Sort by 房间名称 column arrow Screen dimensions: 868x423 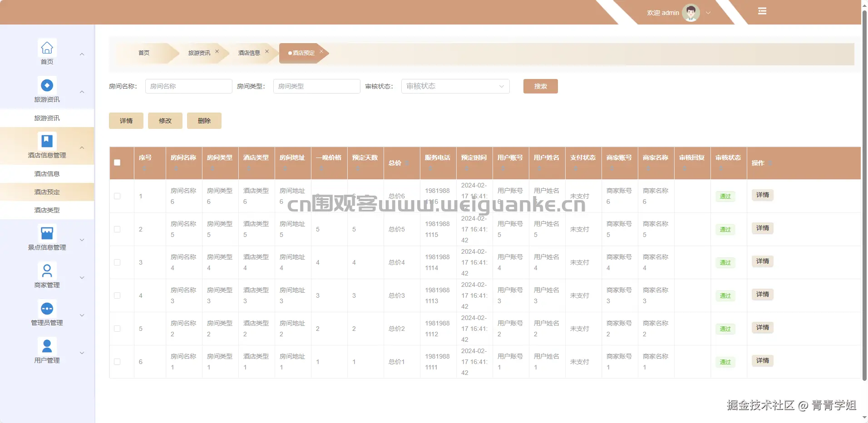tap(176, 168)
